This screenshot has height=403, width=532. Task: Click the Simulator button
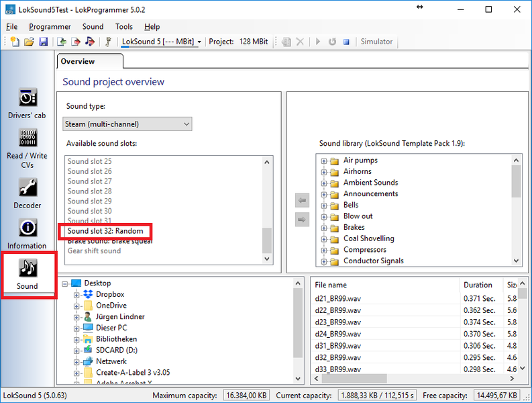pos(376,42)
